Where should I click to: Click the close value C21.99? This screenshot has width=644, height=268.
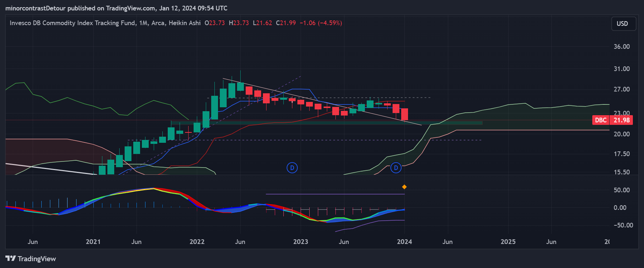coord(286,23)
